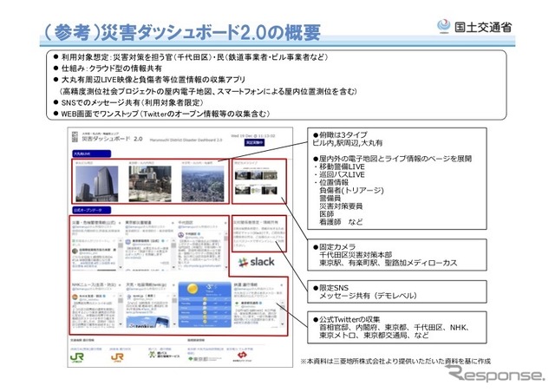Click the dashboard logo beside 災害ダッシュボード 2.0 title
555x392 pixels.
point(75,137)
